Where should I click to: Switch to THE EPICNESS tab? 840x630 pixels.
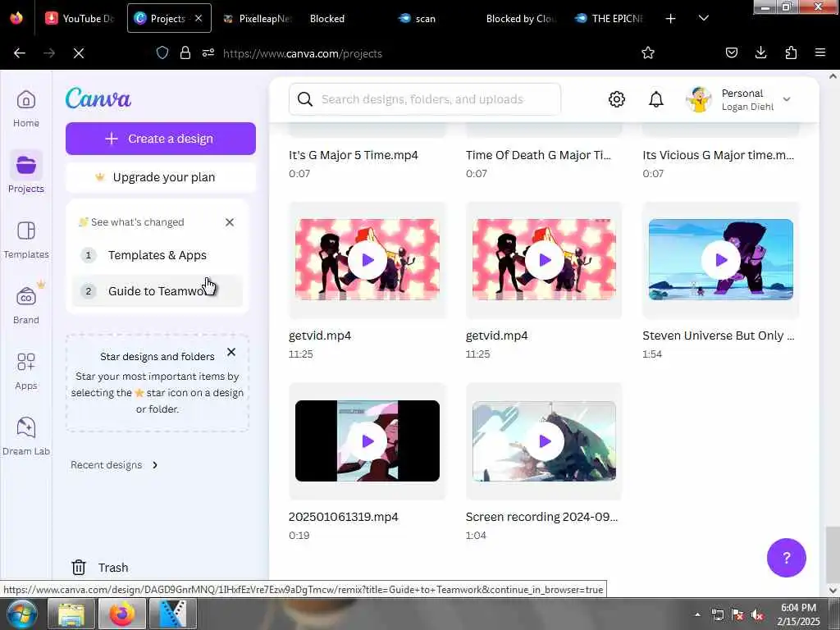point(609,18)
